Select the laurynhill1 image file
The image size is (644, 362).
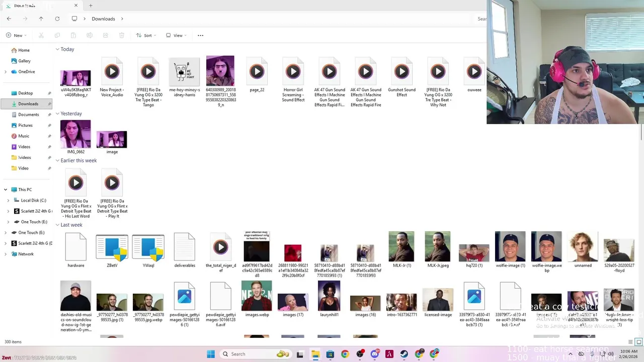click(329, 299)
